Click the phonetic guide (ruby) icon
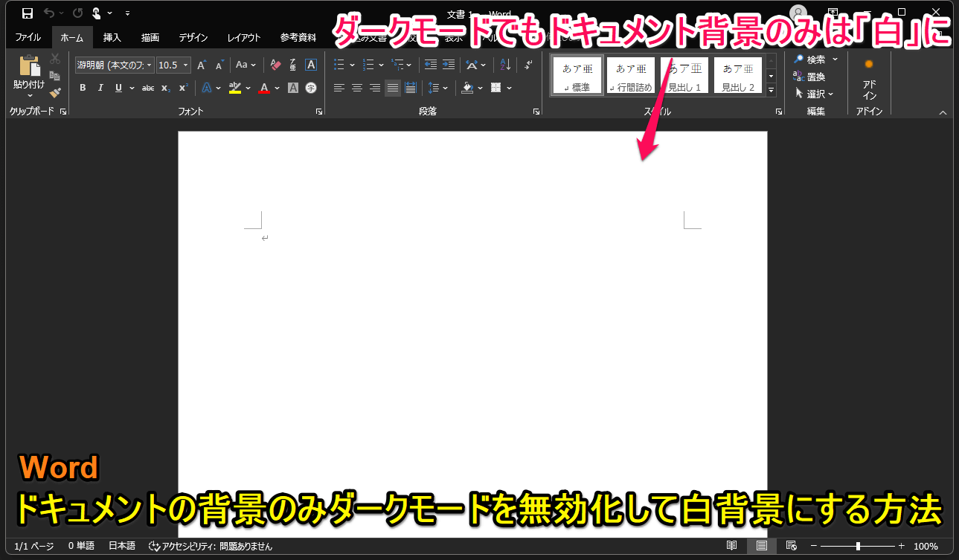 (293, 65)
